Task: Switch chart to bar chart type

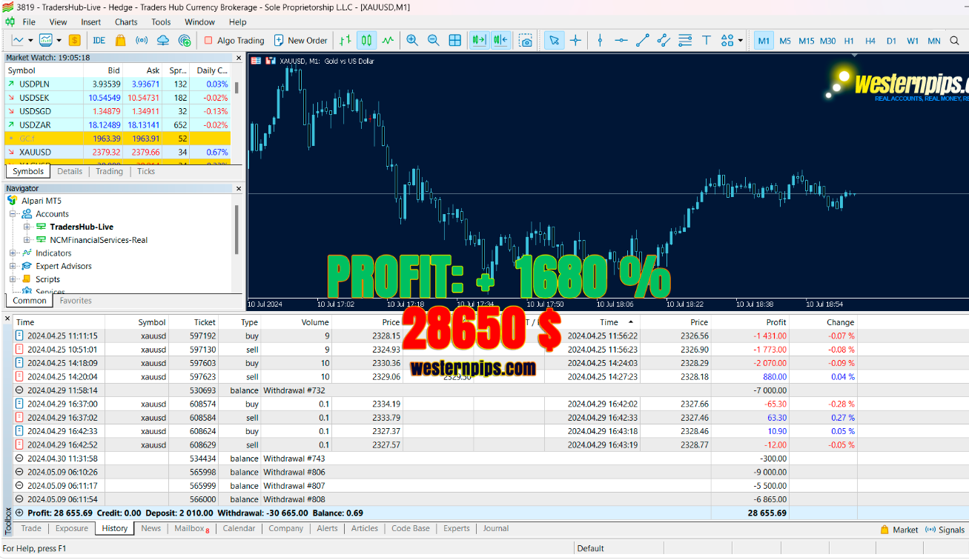Action: tap(345, 40)
